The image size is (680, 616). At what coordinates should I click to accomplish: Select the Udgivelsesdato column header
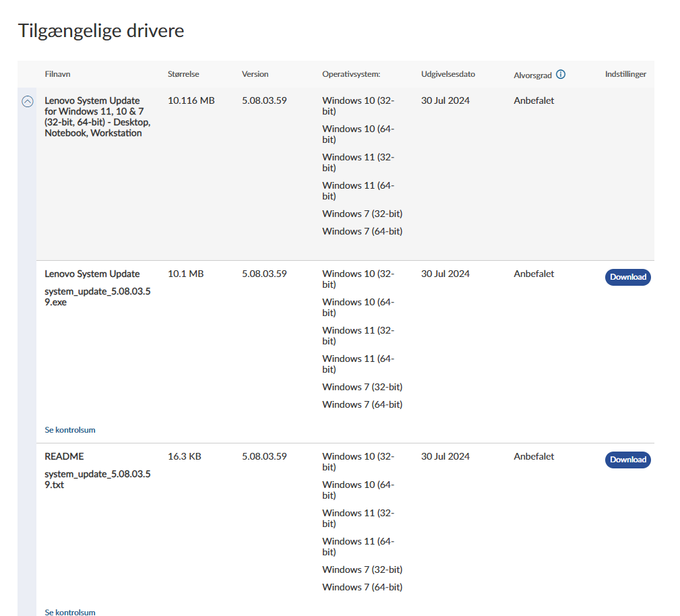pos(448,74)
